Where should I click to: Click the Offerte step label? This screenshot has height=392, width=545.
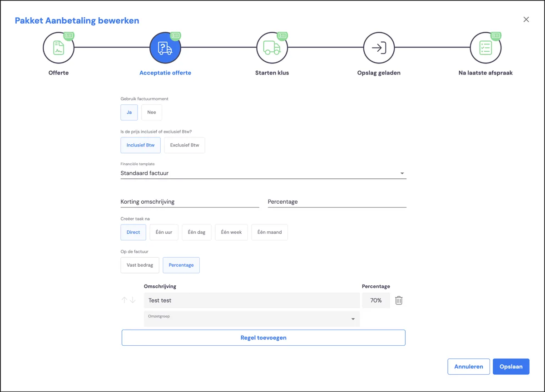pos(59,73)
